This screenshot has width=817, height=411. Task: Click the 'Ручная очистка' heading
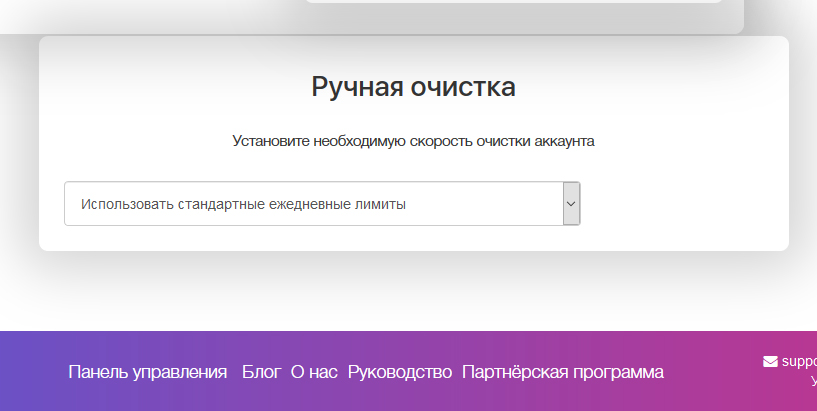click(x=413, y=87)
